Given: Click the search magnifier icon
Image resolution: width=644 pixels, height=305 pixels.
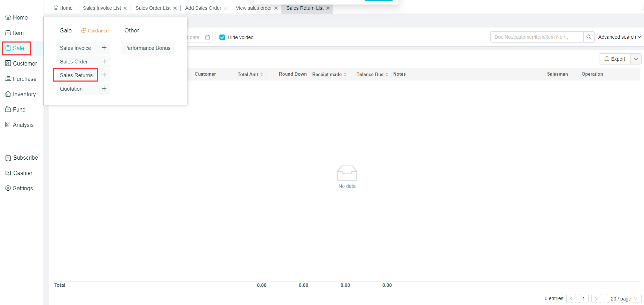Looking at the screenshot, I should point(589,37).
